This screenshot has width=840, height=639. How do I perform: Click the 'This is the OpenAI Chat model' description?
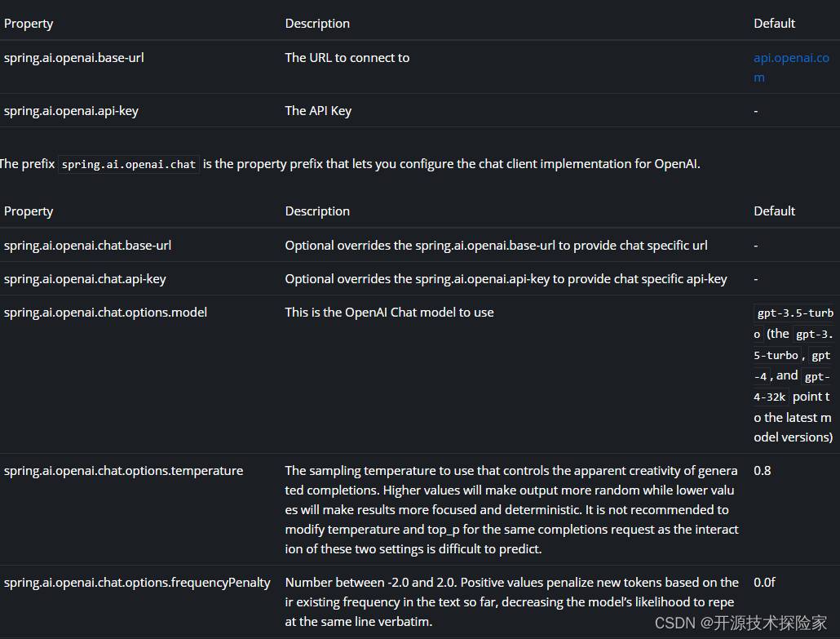[x=389, y=312]
